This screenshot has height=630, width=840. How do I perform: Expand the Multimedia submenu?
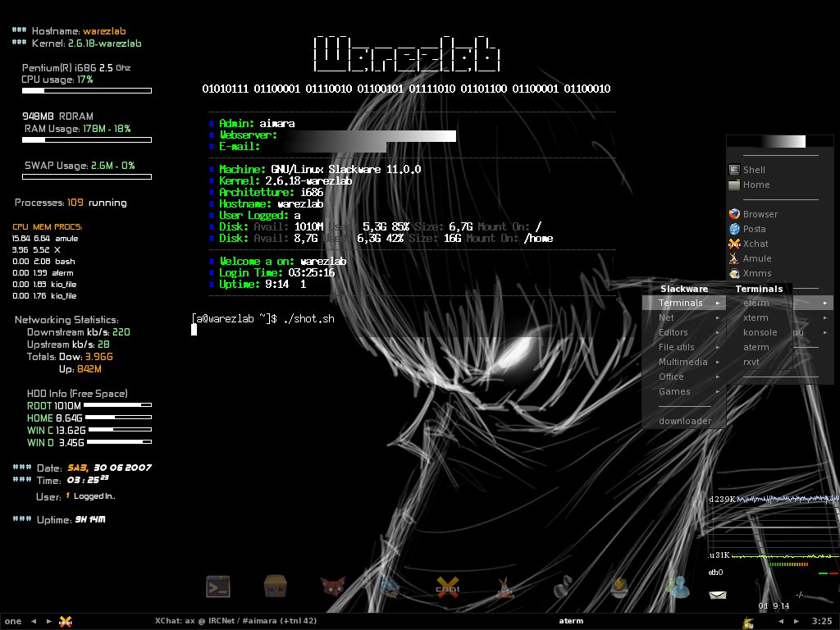[684, 362]
